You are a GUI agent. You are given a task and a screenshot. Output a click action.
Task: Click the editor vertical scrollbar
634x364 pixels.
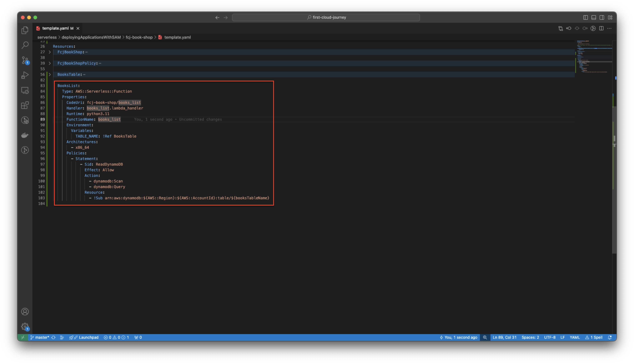614,180
